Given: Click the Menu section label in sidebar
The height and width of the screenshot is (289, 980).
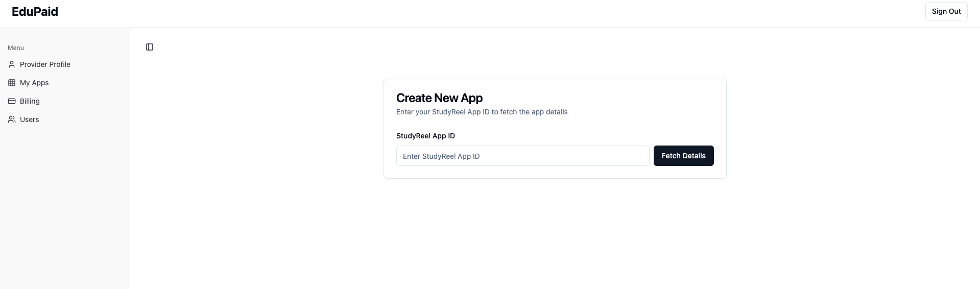Looking at the screenshot, I should [x=16, y=48].
